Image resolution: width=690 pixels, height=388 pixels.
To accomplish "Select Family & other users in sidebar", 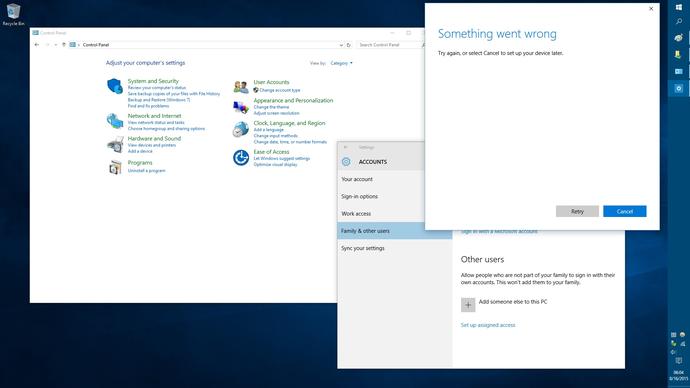I will (x=394, y=231).
